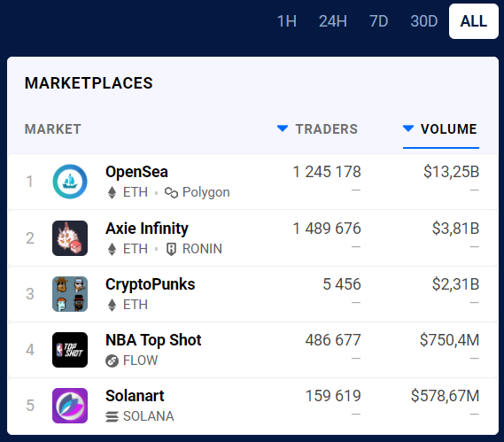This screenshot has width=504, height=442.
Task: Select the 24H time range tab
Action: click(333, 21)
